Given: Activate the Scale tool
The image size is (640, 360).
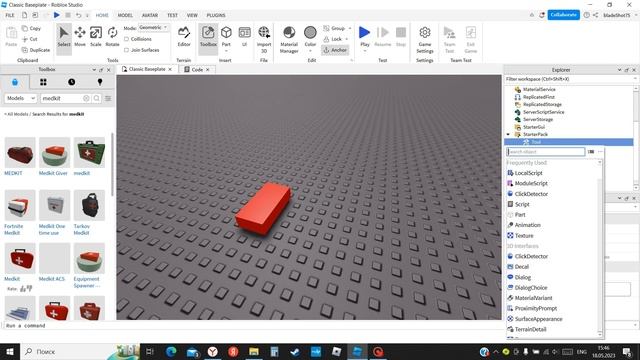Looking at the screenshot, I should pyautogui.click(x=96, y=37).
